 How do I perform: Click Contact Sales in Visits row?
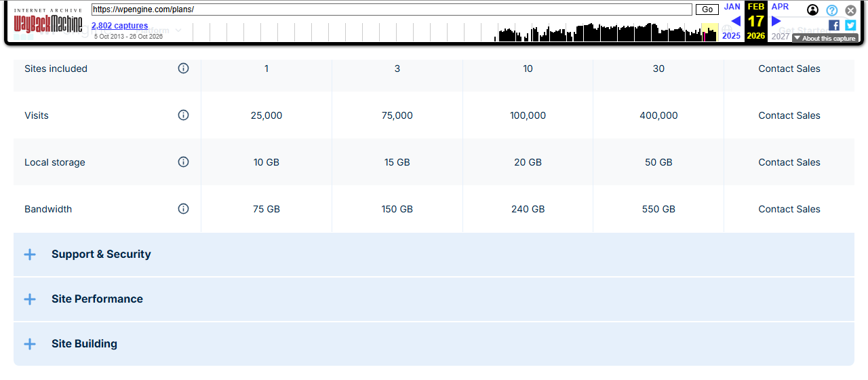tap(789, 115)
